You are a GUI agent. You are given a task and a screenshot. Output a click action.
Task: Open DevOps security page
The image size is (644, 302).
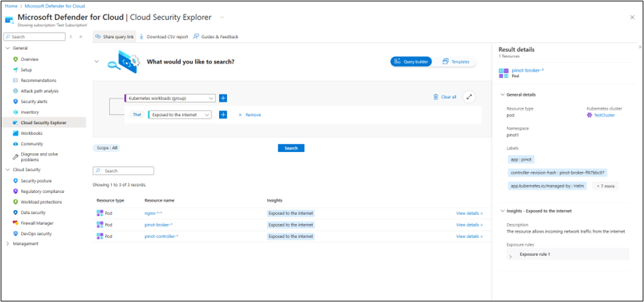[x=36, y=234]
